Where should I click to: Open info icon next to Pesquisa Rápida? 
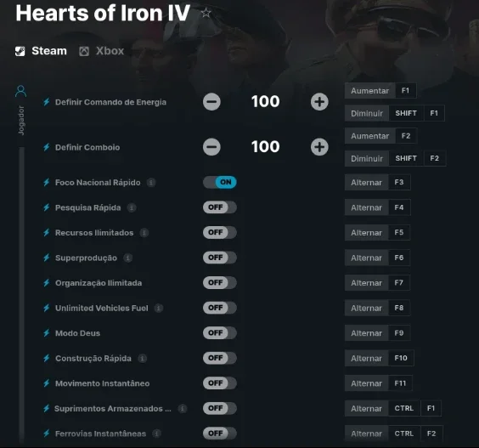132,207
